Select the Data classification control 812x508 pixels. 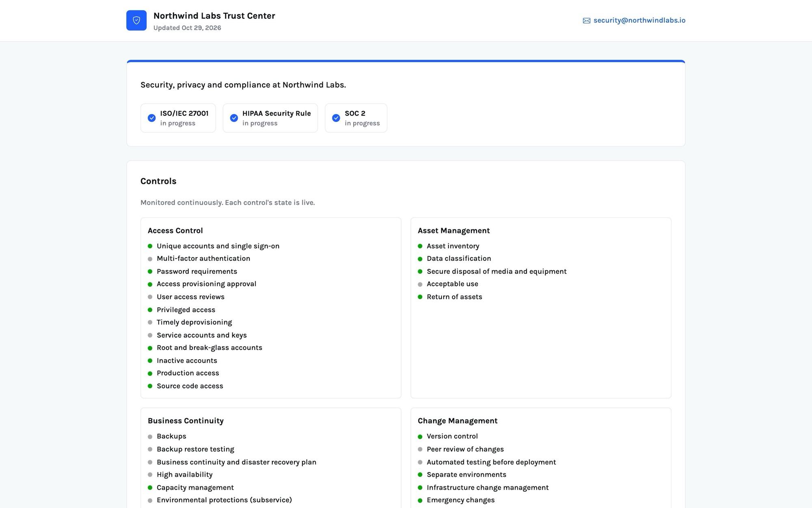point(459,258)
